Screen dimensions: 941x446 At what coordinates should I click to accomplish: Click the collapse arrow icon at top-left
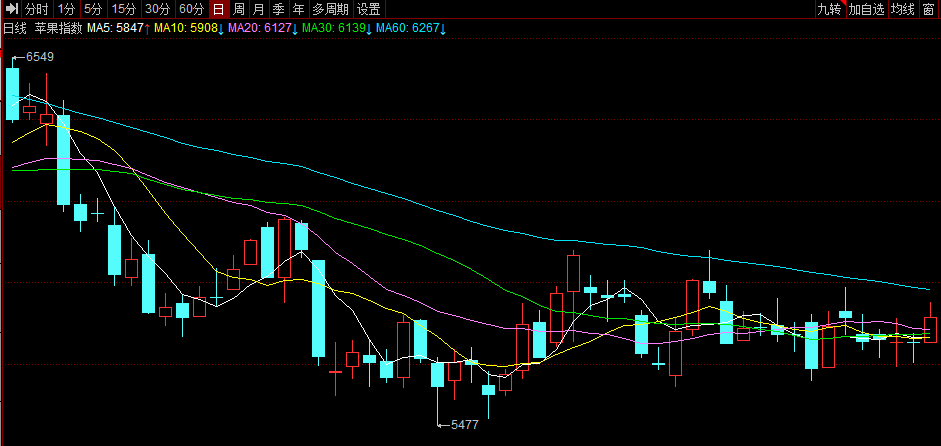pyautogui.click(x=12, y=8)
